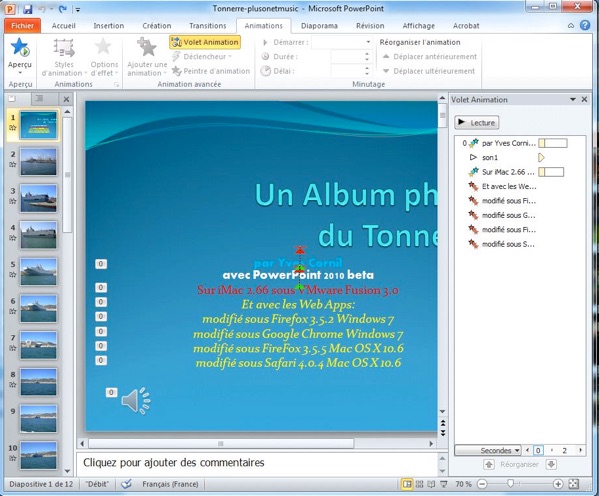Open Options d'effet star icon
599x496 pixels.
point(103,47)
